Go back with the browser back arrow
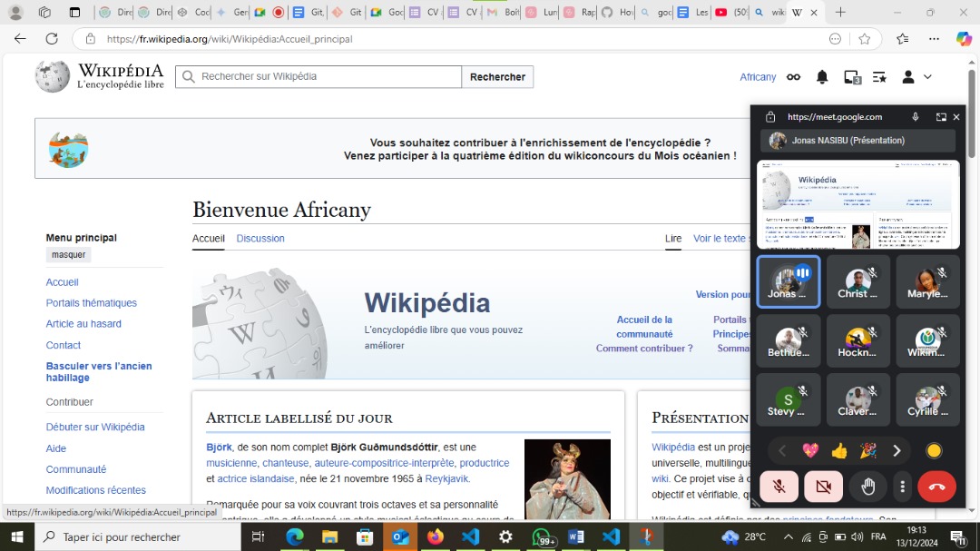The image size is (980, 551). (x=20, y=39)
